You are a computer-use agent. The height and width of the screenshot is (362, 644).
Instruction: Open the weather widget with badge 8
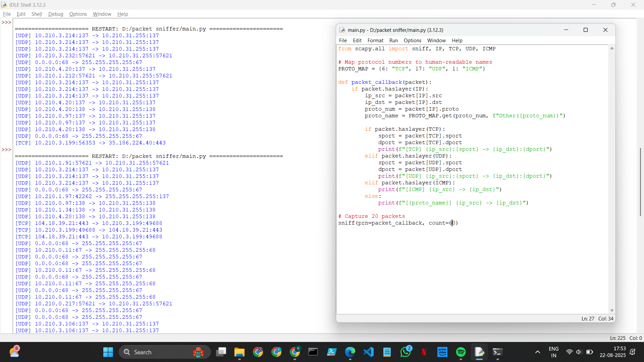14,352
